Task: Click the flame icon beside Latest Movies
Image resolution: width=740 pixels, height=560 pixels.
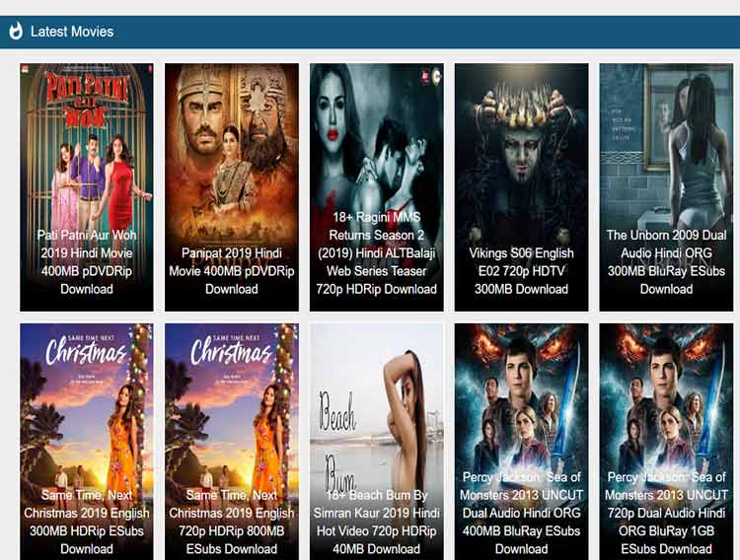Action: pyautogui.click(x=16, y=32)
